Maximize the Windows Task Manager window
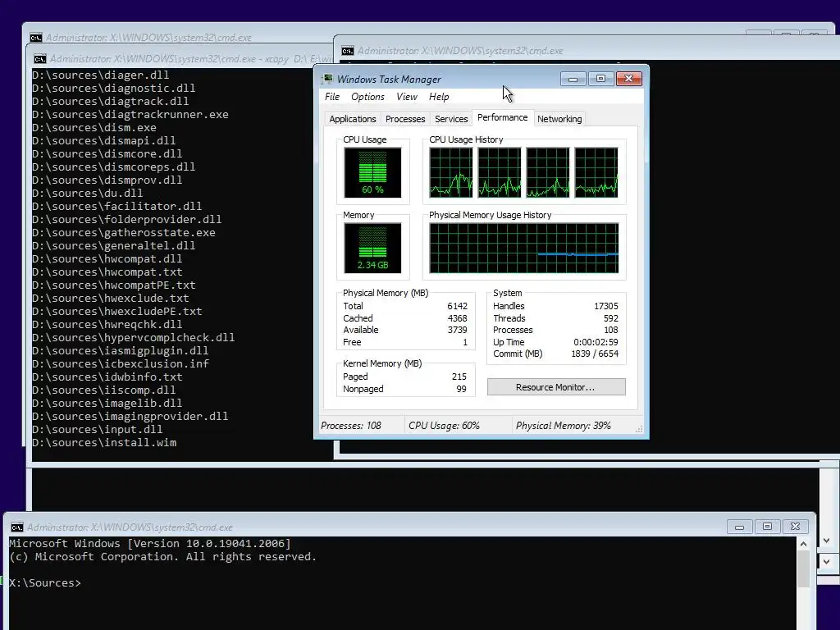Image resolution: width=840 pixels, height=630 pixels. [600, 80]
